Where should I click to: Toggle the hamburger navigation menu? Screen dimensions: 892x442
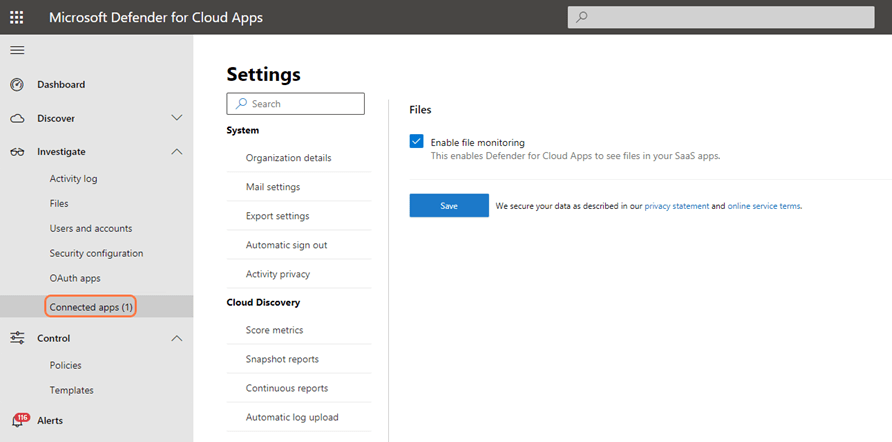tap(17, 50)
